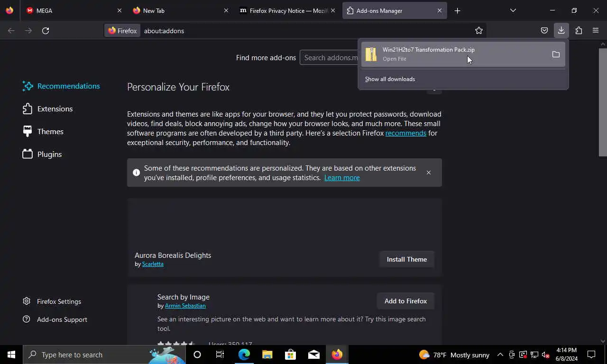This screenshot has height=364, width=607.
Task: Click the Type here to search box
Action: [104, 355]
